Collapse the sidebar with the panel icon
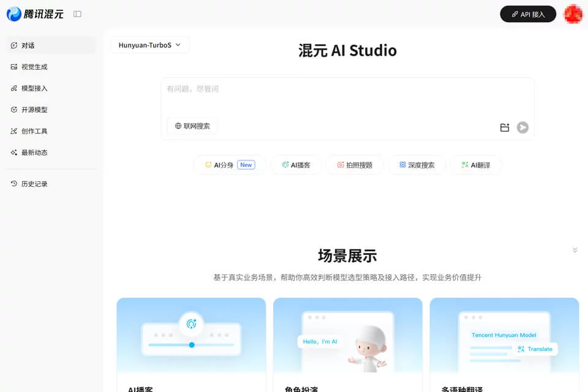 (x=77, y=14)
